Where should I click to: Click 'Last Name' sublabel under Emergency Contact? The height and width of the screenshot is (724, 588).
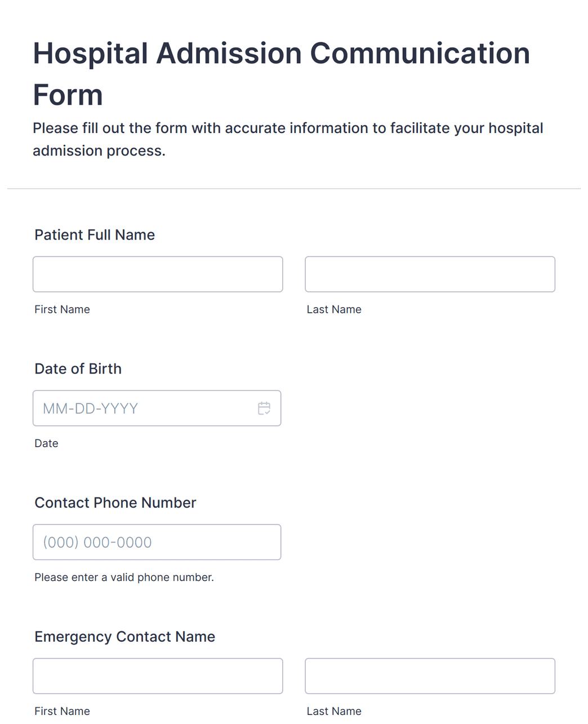pos(334,711)
